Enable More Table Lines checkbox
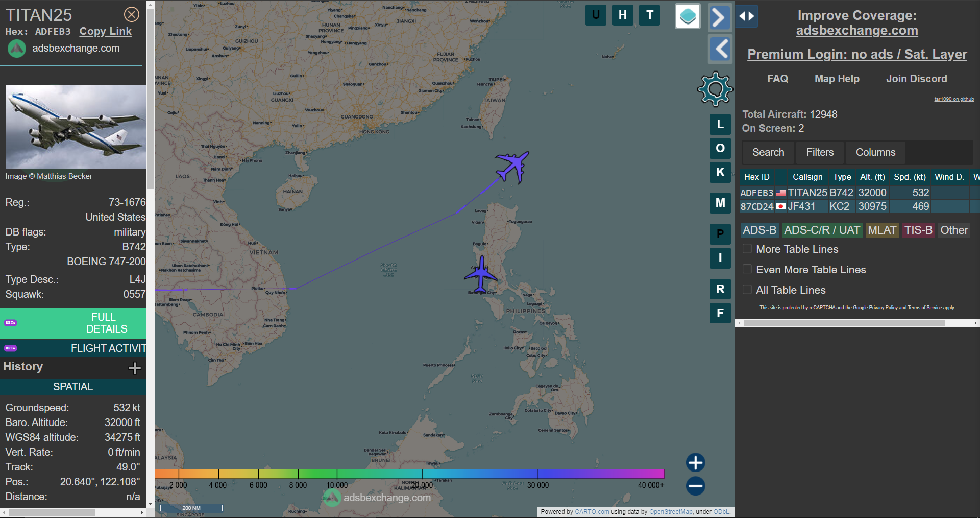Viewport: 980px width, 518px height. click(x=747, y=249)
